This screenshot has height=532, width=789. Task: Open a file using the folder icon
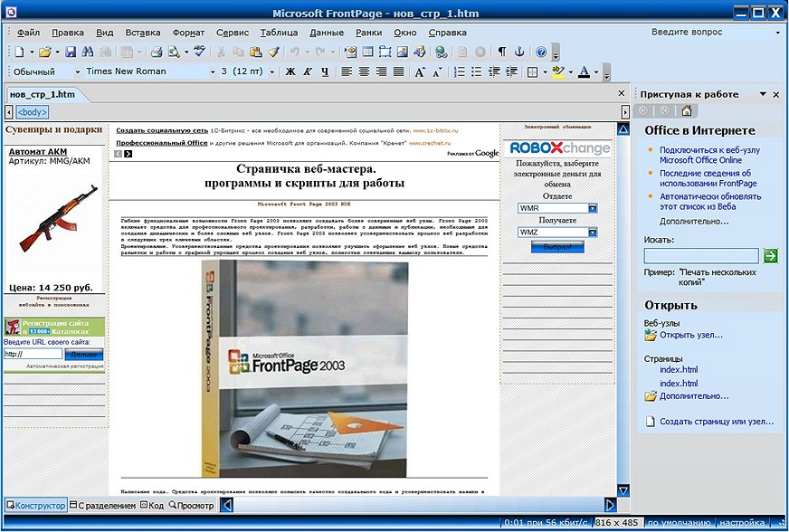[44, 52]
